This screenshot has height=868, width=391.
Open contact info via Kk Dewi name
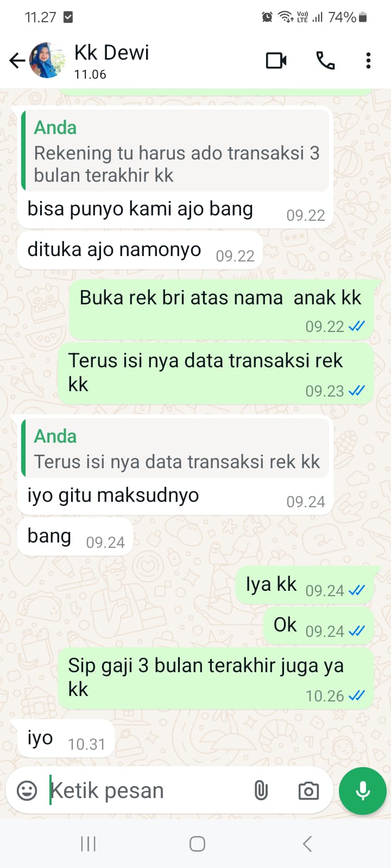[111, 53]
